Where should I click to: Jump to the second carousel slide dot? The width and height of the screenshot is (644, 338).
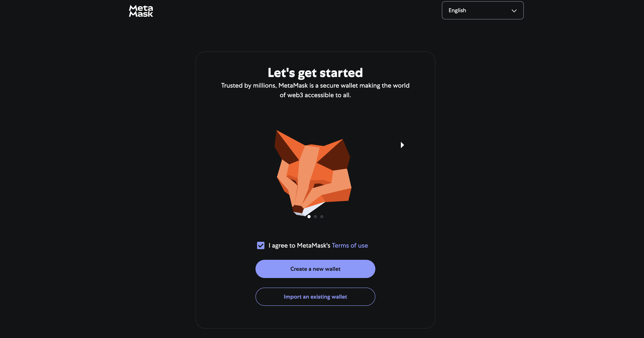315,217
